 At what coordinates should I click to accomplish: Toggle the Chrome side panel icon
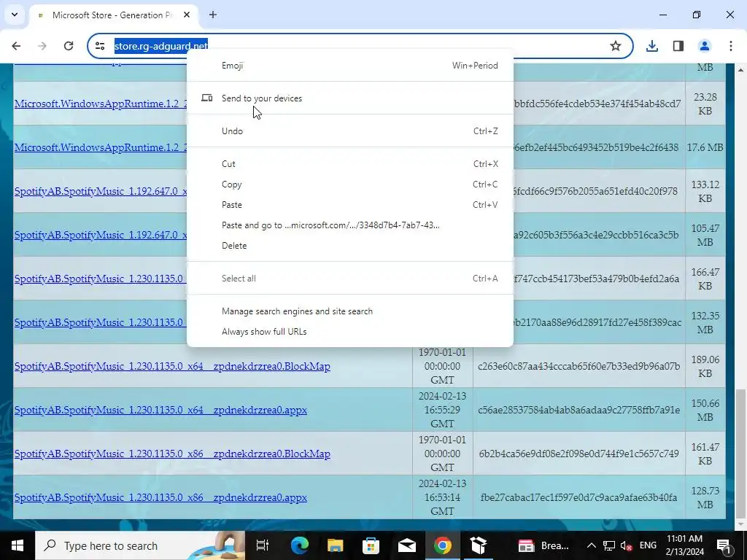pyautogui.click(x=678, y=46)
